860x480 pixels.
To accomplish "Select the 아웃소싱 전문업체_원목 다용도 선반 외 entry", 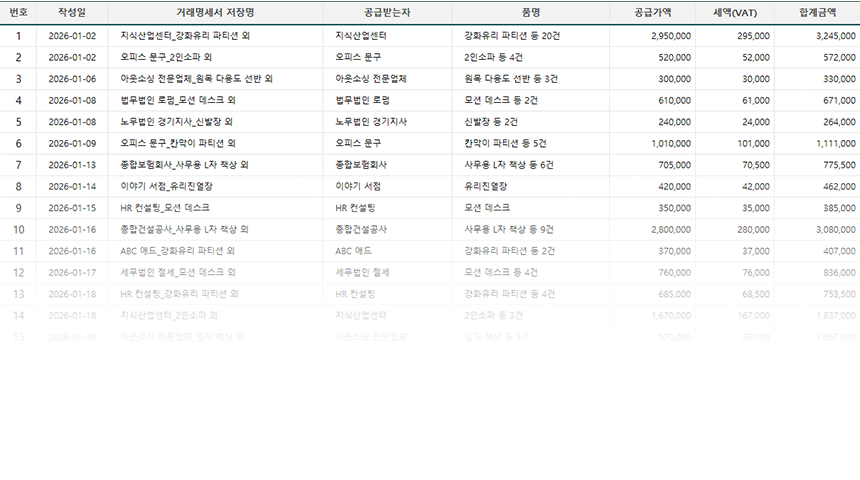I will pos(196,78).
